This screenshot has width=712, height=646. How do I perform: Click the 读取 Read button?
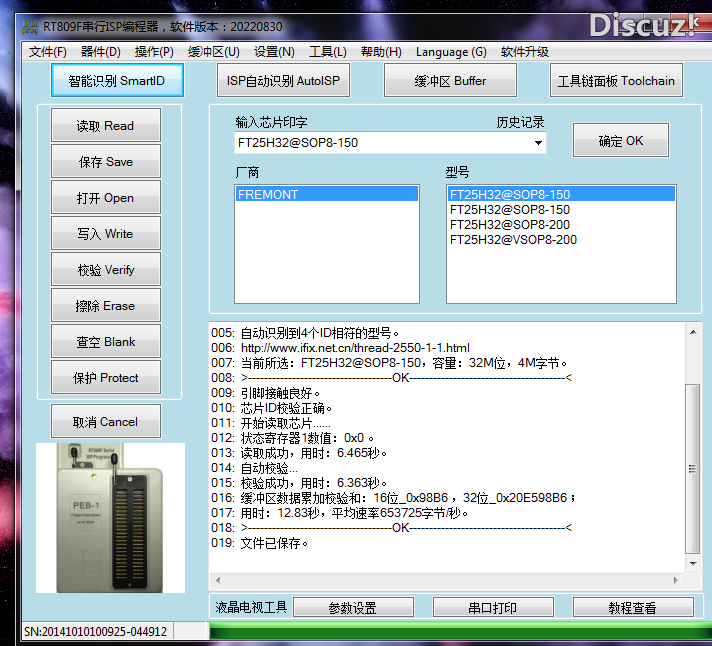click(105, 125)
